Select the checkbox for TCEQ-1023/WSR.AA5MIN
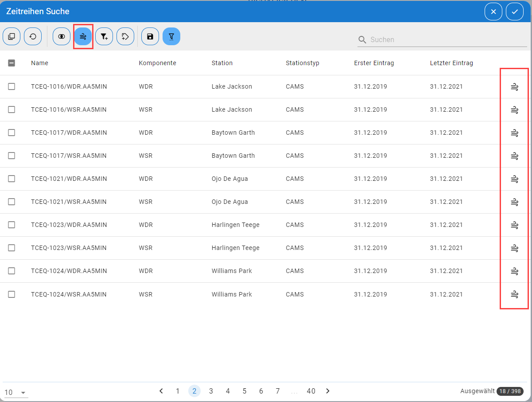532x402 pixels. pos(12,248)
